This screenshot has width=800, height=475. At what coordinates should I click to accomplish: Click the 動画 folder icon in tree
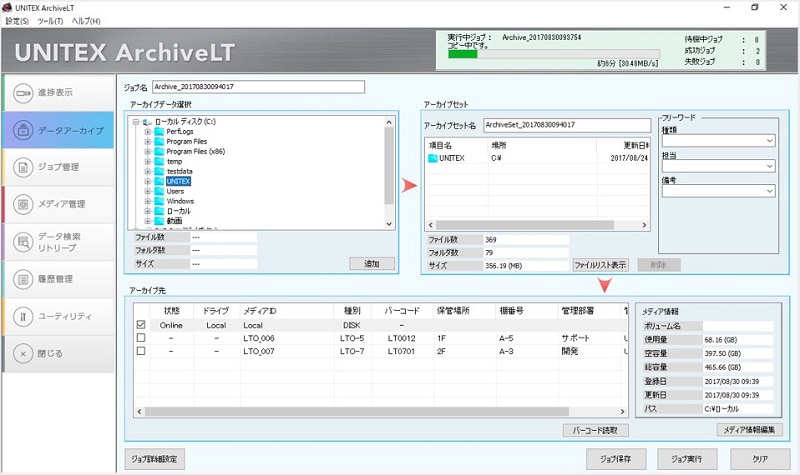pos(159,221)
